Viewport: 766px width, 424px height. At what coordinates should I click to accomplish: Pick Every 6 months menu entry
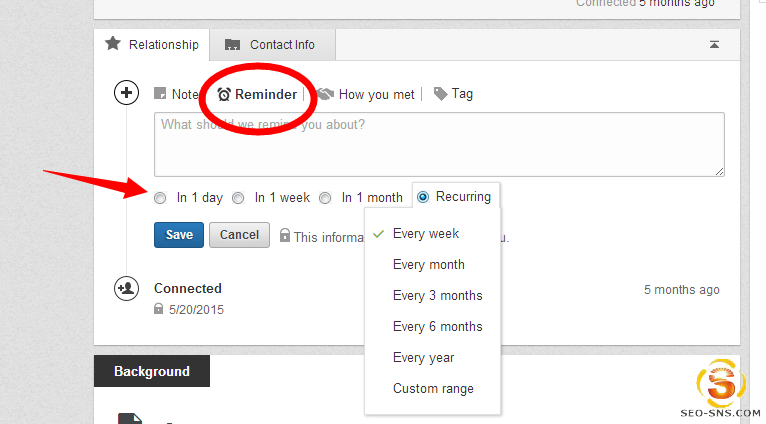437,326
